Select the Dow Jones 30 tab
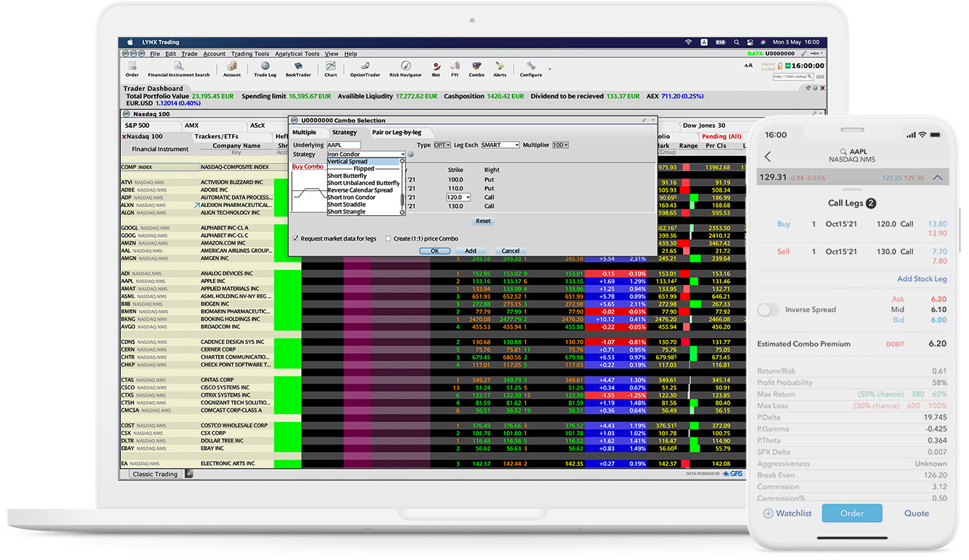 (x=705, y=125)
